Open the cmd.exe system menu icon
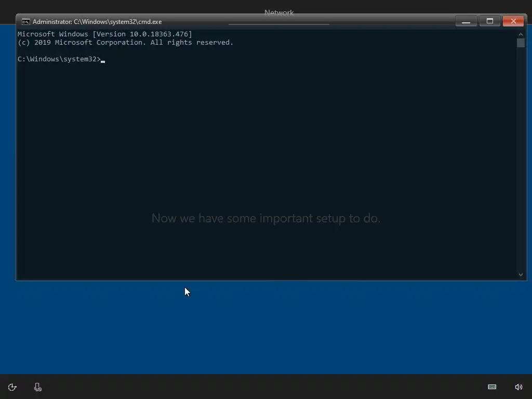 (x=26, y=22)
